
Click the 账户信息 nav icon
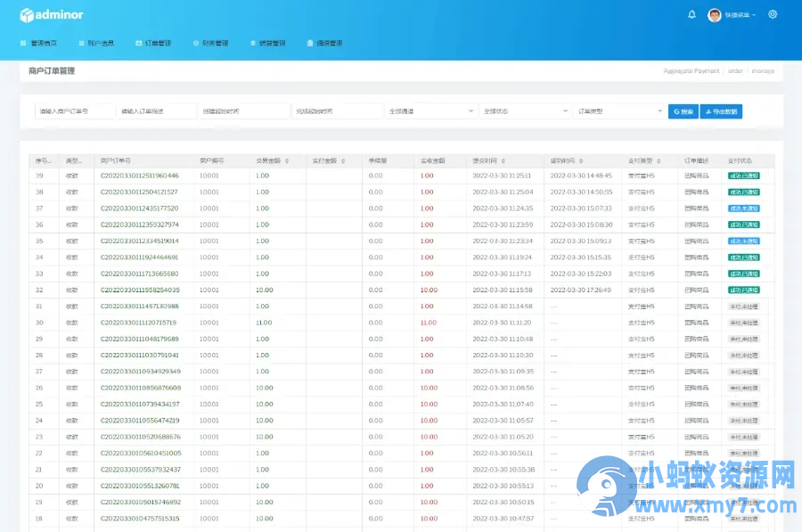[81, 43]
